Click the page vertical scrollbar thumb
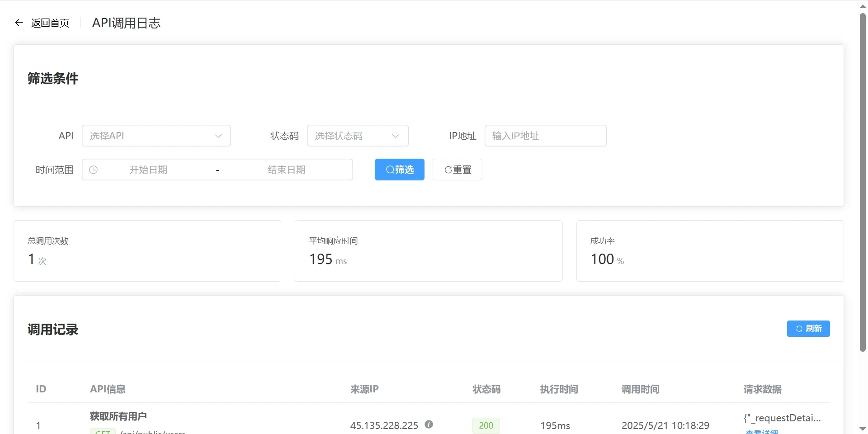868x434 pixels. (863, 183)
